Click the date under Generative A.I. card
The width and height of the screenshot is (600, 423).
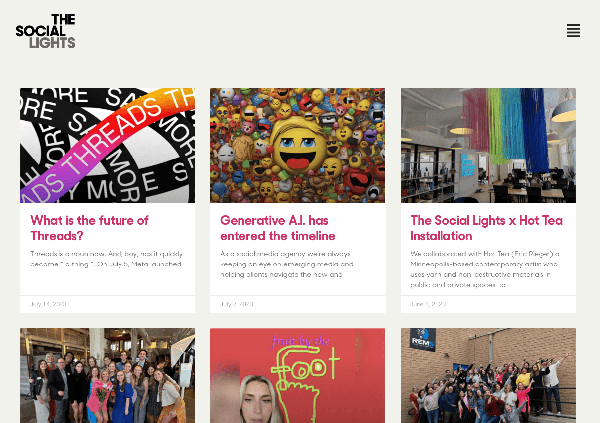click(x=236, y=304)
